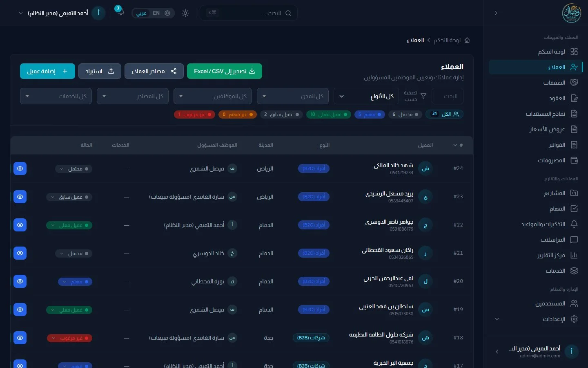The width and height of the screenshot is (588, 368).
Task: View client #22 with eye button
Action: 20,225
